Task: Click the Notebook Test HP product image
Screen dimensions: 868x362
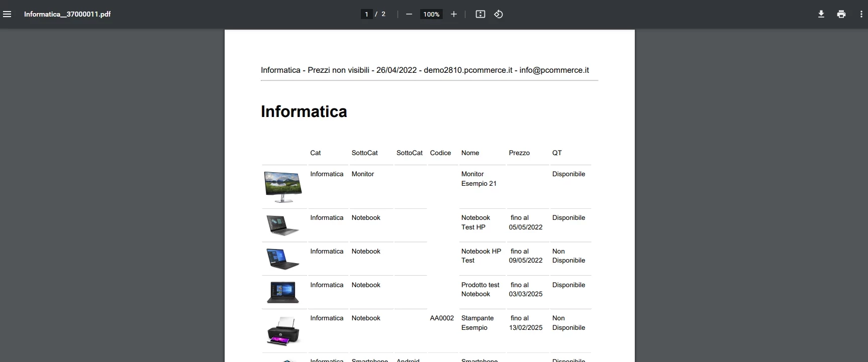Action: [282, 225]
